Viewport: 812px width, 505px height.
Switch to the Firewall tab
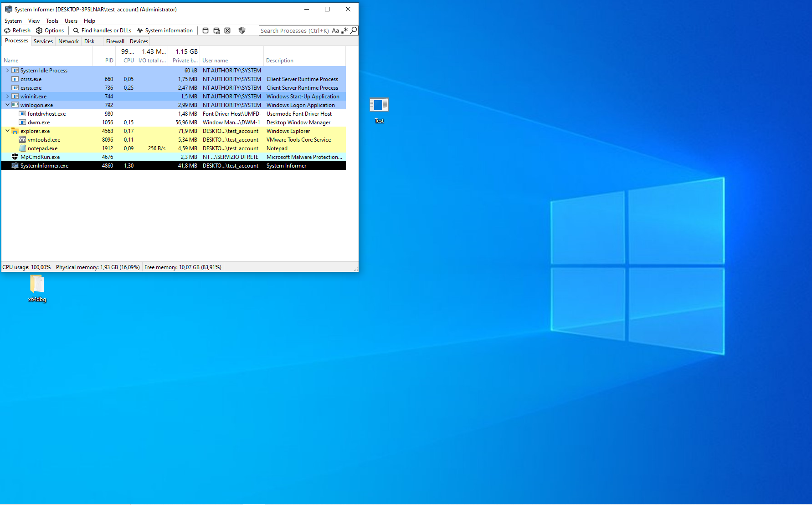tap(115, 41)
